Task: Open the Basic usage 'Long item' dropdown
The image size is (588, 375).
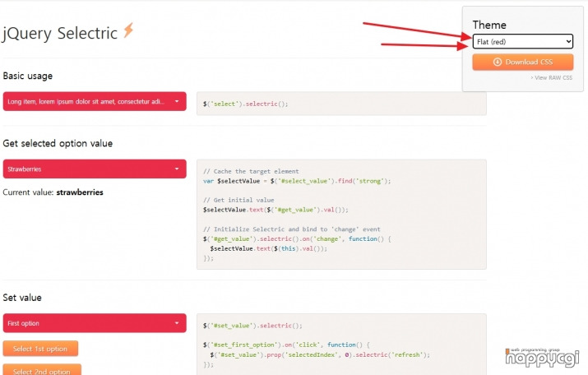Action: [95, 101]
